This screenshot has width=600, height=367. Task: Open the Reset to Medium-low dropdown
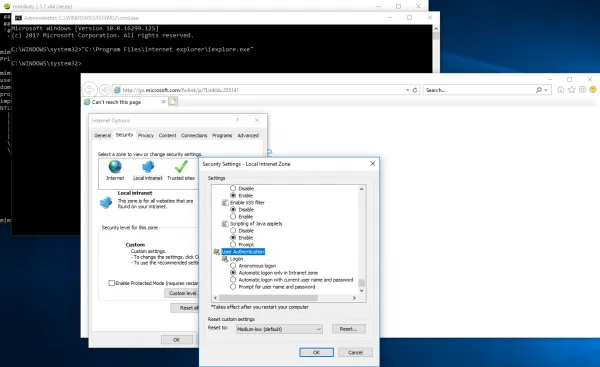[x=279, y=329]
